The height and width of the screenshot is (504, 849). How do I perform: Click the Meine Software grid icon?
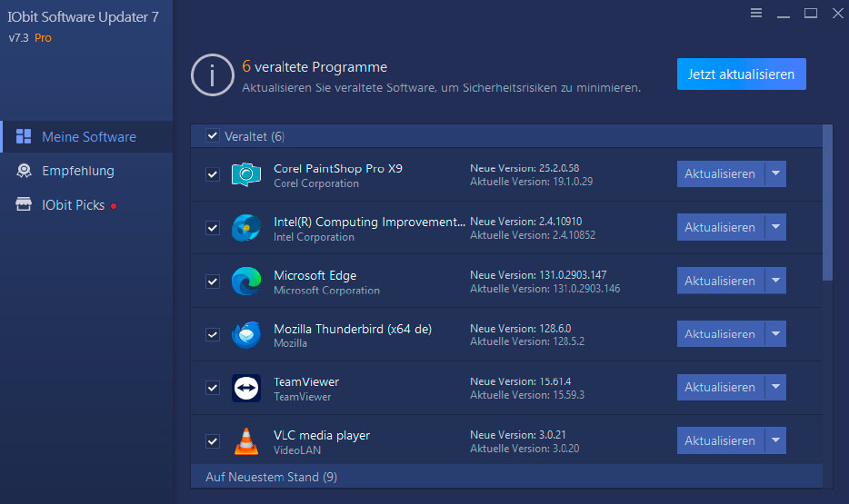(x=24, y=136)
